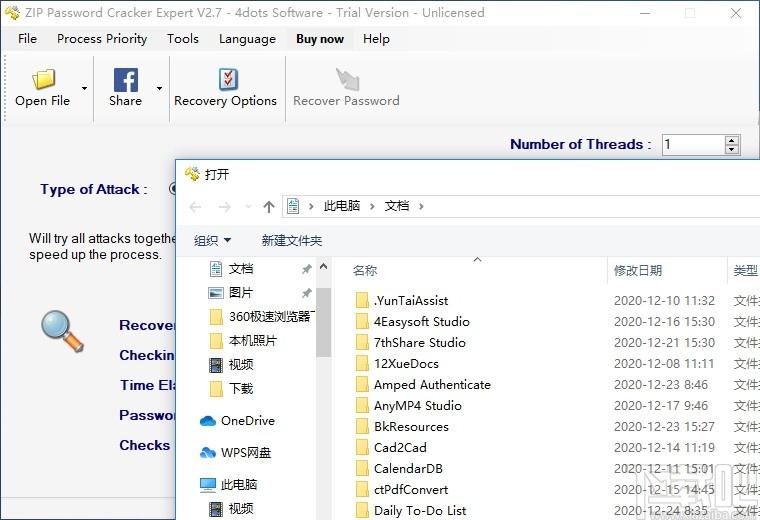The image size is (760, 520).
Task: Click the magnifying glass icon
Action: [62, 331]
